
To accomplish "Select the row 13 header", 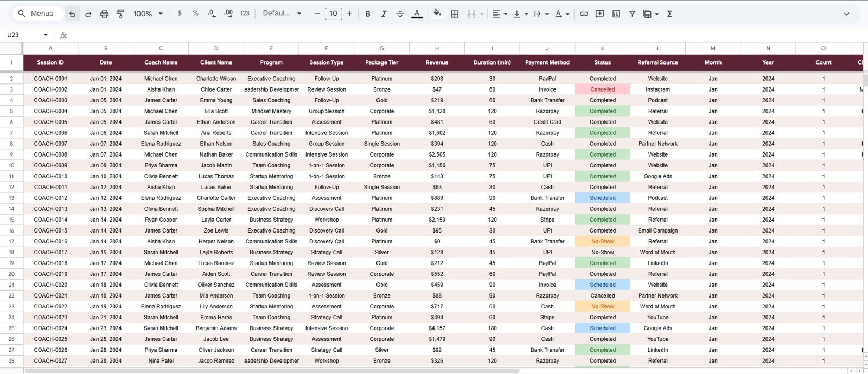I will pyautogui.click(x=11, y=198).
